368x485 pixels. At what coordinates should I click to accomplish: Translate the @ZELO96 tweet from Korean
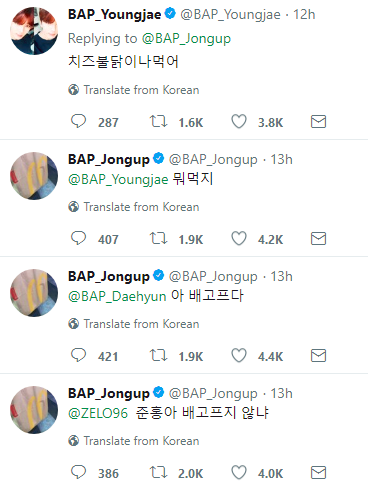(x=134, y=441)
